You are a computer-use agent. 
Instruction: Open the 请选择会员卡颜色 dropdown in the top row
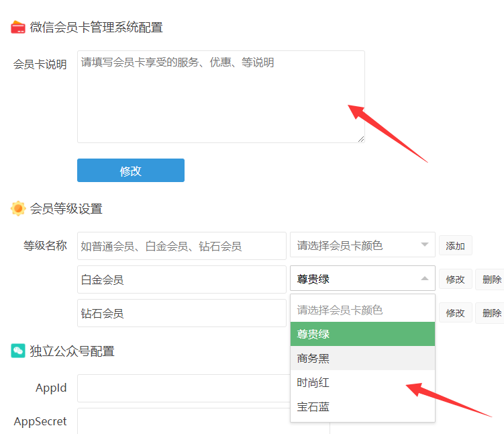click(x=362, y=246)
